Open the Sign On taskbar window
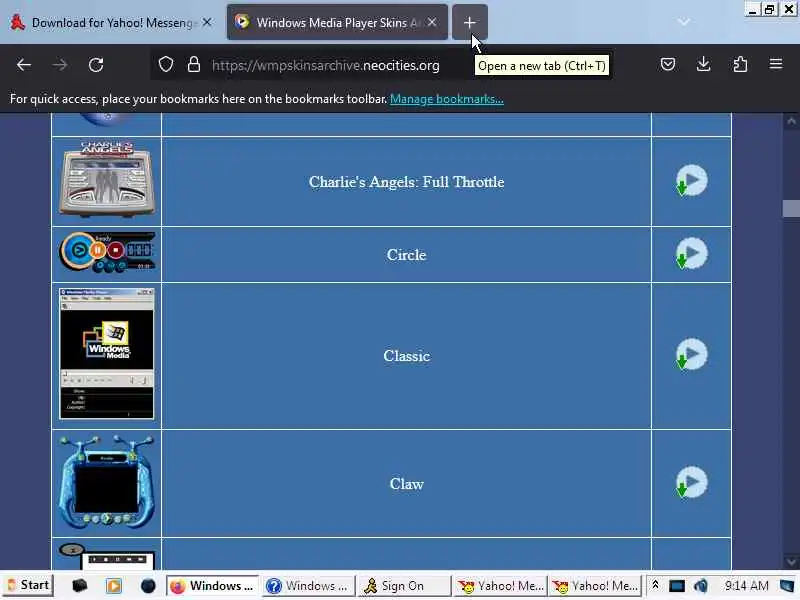The height and width of the screenshot is (600, 800). [405, 586]
